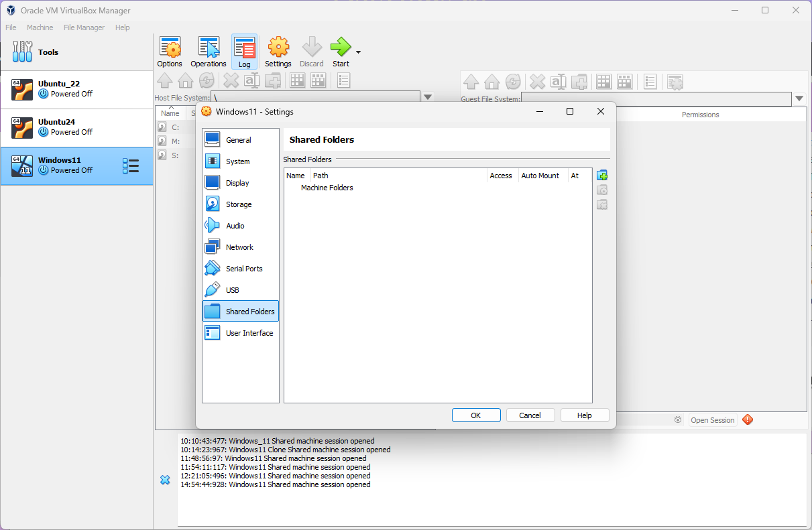
Task: Open the Audio settings category
Action: pos(241,226)
